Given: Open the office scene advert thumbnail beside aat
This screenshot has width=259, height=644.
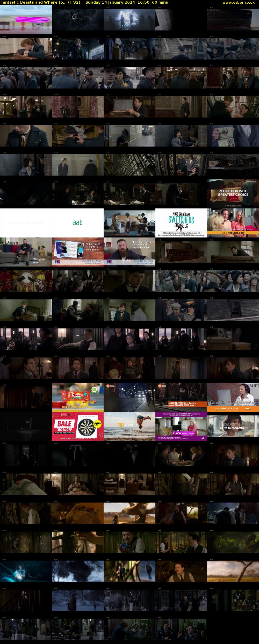Looking at the screenshot, I should (x=129, y=223).
